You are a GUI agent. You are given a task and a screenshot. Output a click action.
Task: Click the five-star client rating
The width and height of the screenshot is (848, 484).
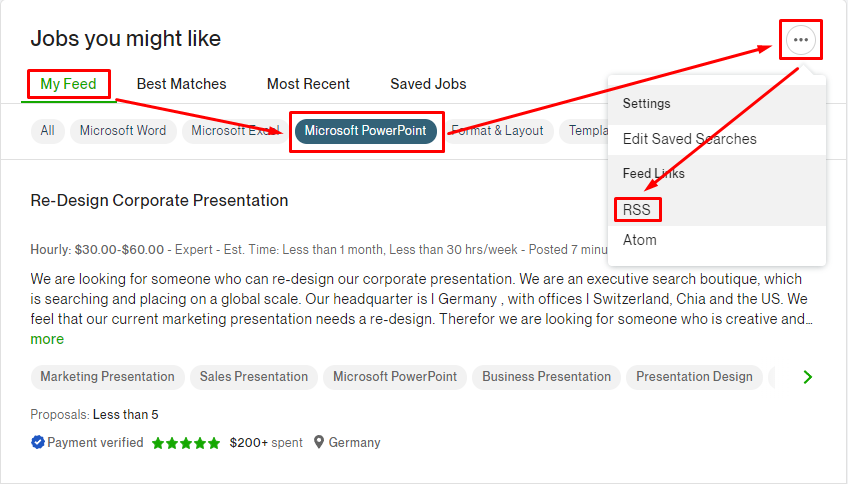tap(186, 443)
